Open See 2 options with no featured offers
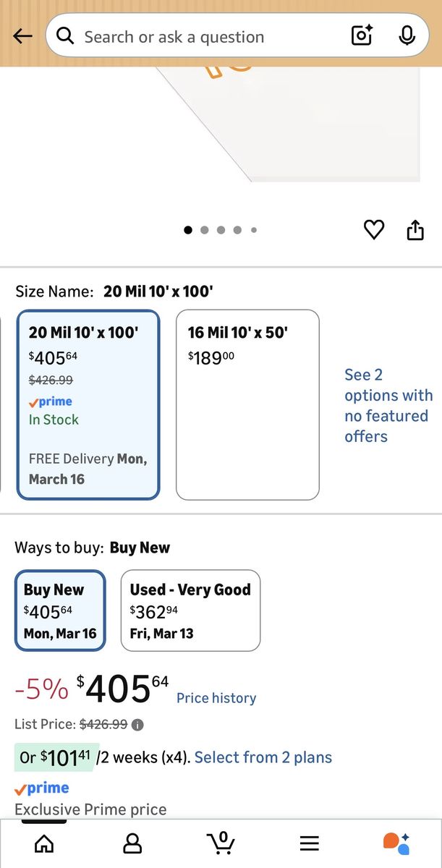442x868 pixels. [x=388, y=405]
